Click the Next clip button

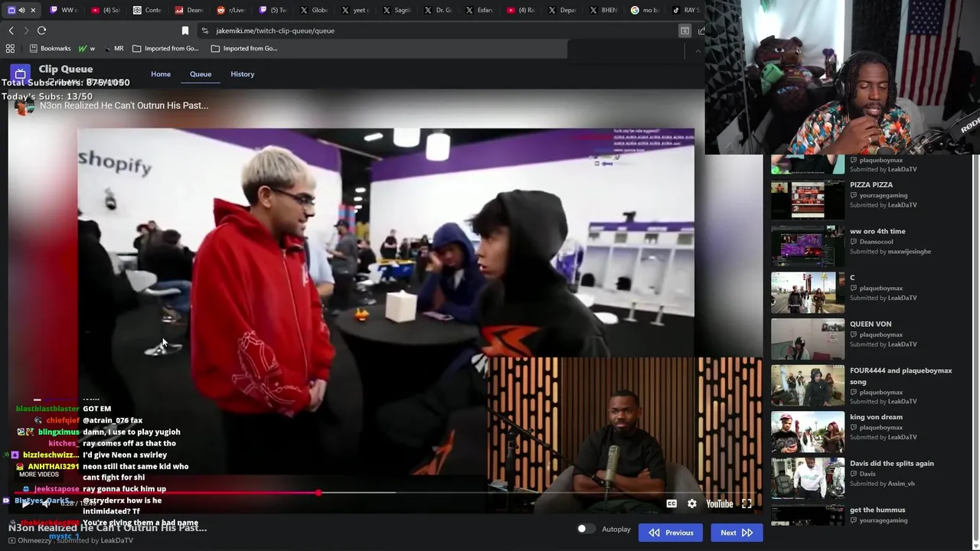click(737, 533)
